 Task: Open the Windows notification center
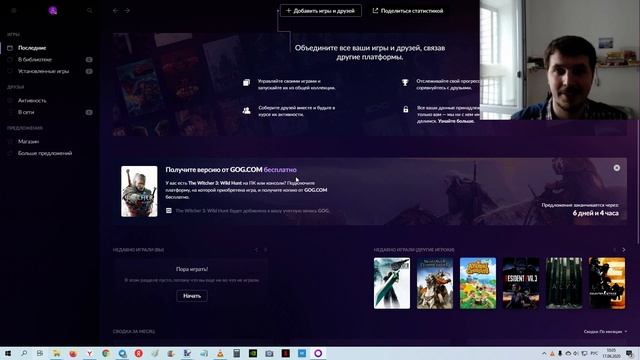pyautogui.click(x=630, y=353)
